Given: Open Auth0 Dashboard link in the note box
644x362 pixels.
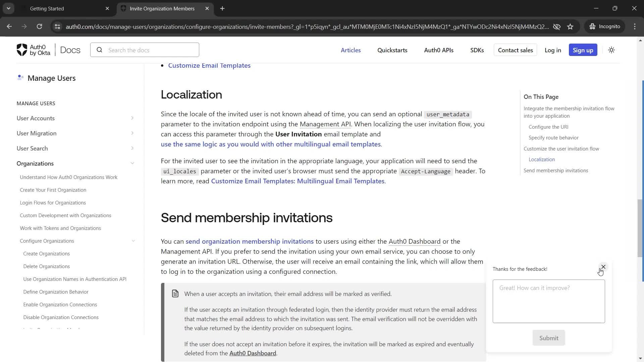Looking at the screenshot, I should tap(253, 353).
